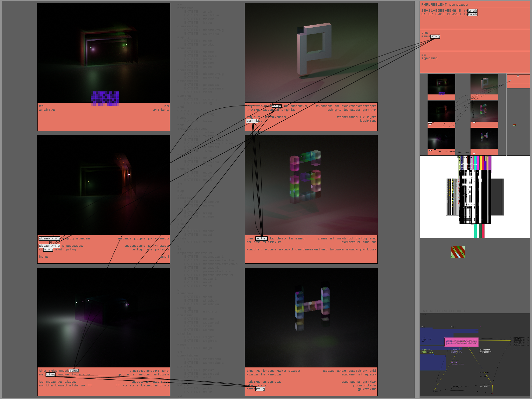
Task: Click highlighted 'observing' before 'empty spaces'
Action: click(49, 238)
